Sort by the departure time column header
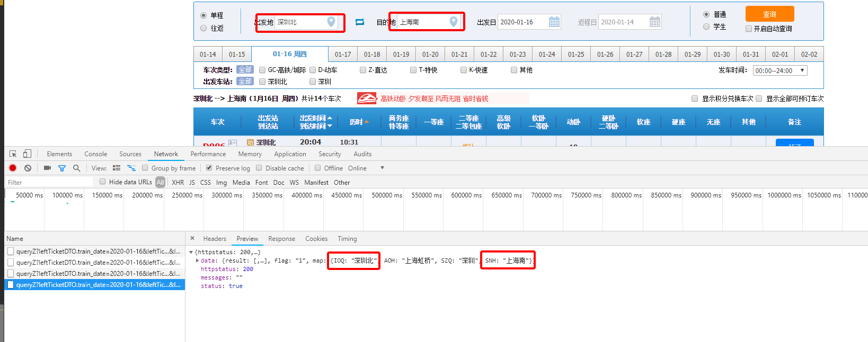Viewport: 868px width, 342px height. [x=316, y=118]
